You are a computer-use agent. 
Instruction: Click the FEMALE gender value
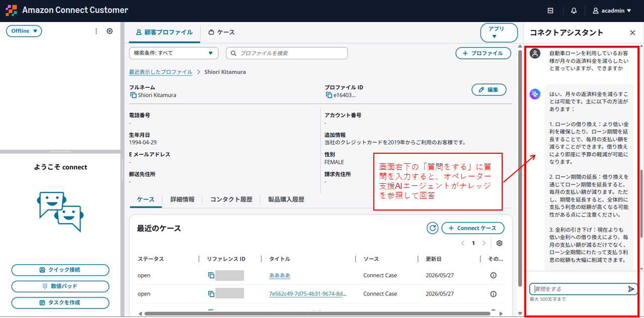(334, 162)
